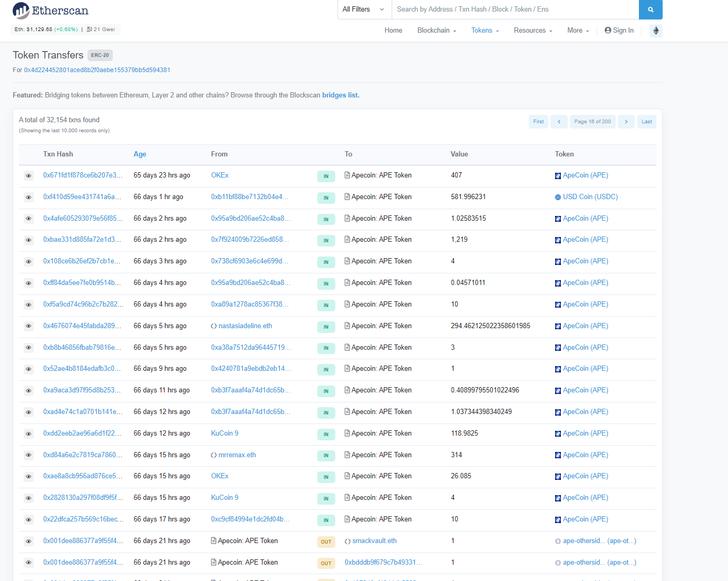Show details via eye icon for 0xbae331d885fa72e1d3
728x581 pixels.
[28, 240]
